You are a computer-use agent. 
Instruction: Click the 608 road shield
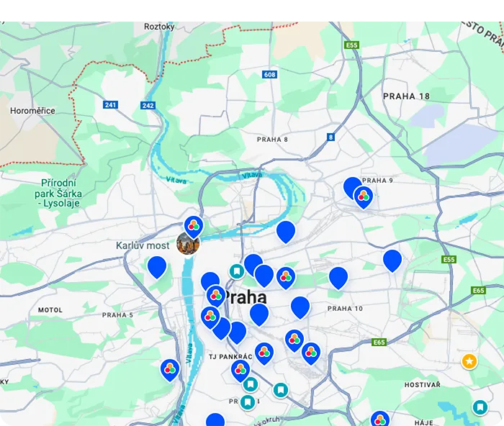[270, 75]
